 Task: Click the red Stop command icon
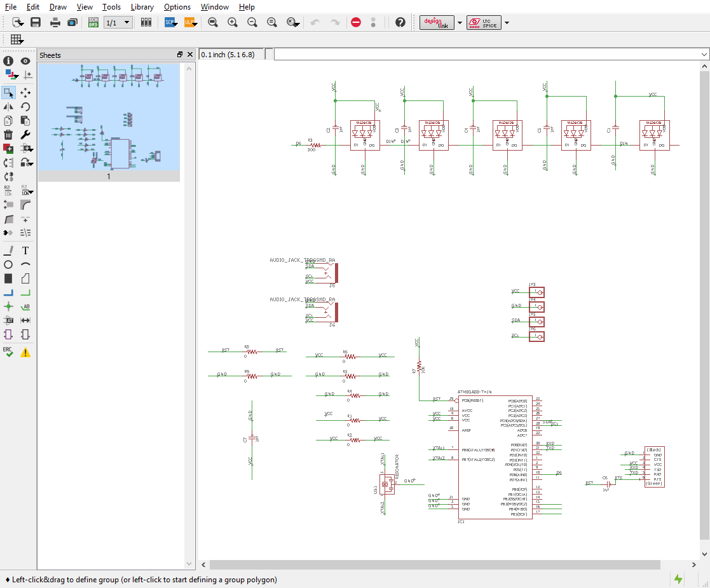coord(356,22)
